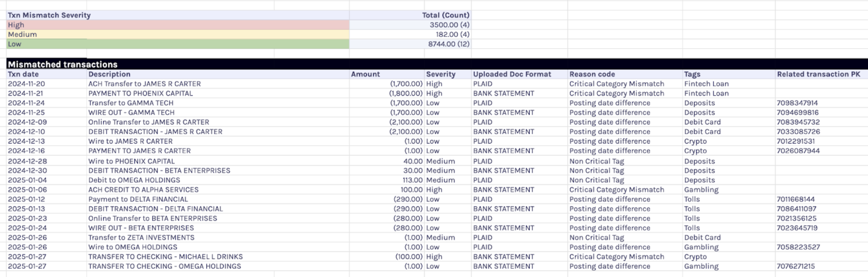Click the yellow 'Medium' severity summary cell
This screenshot has width=868, height=277.
[x=178, y=34]
